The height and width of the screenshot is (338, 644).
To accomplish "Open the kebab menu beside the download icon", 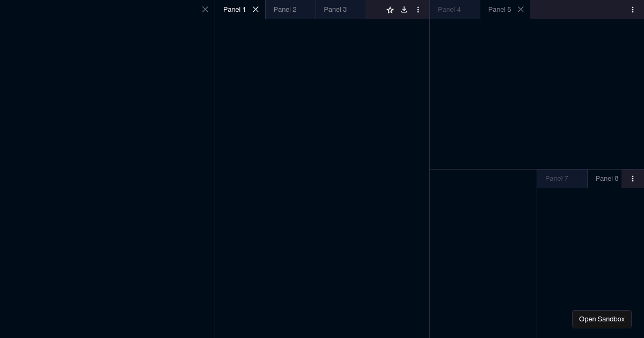I will point(418,10).
